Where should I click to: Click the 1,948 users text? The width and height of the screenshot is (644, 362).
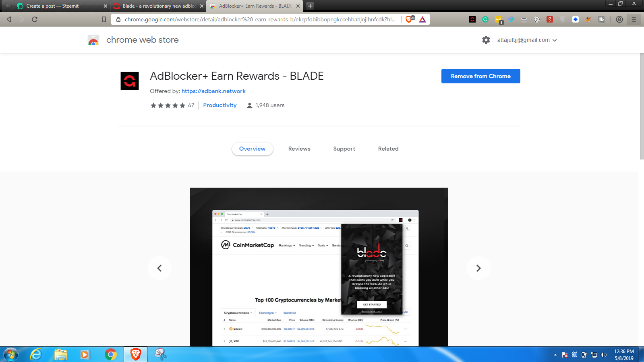click(x=270, y=105)
